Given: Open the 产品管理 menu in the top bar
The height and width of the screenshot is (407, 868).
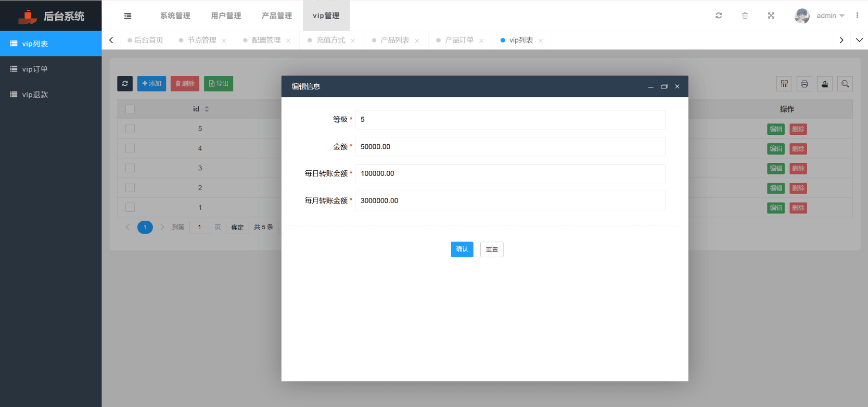Looking at the screenshot, I should tap(276, 16).
